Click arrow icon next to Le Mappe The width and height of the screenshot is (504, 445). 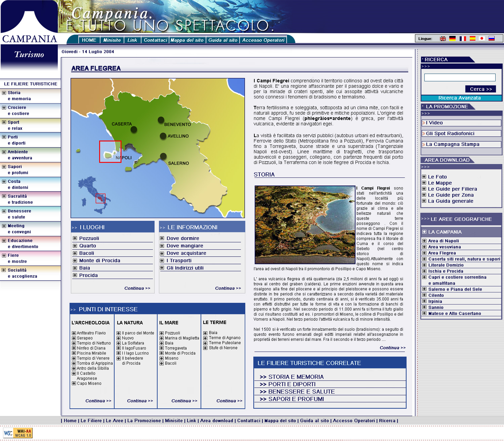424,183
